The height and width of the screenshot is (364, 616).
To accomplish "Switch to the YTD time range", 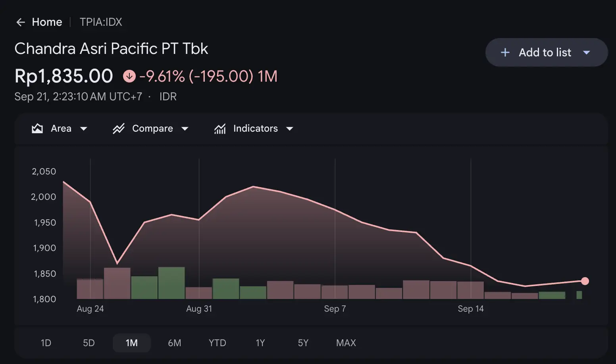I will click(218, 343).
